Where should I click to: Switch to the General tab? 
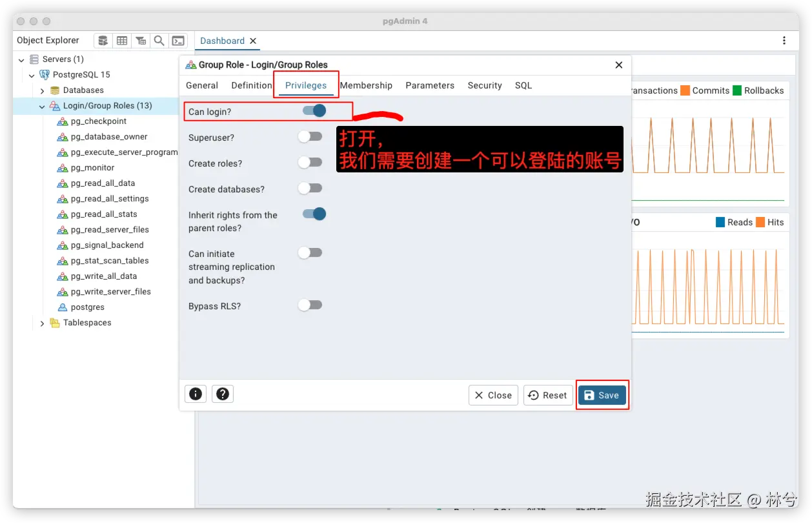[x=202, y=85]
